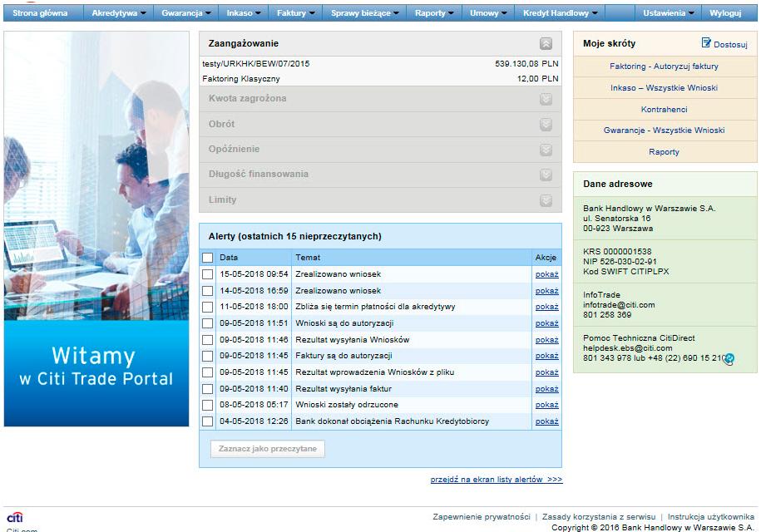This screenshot has height=532, width=761.
Task: Open the Akredytywa dropdown menu
Action: [x=119, y=13]
